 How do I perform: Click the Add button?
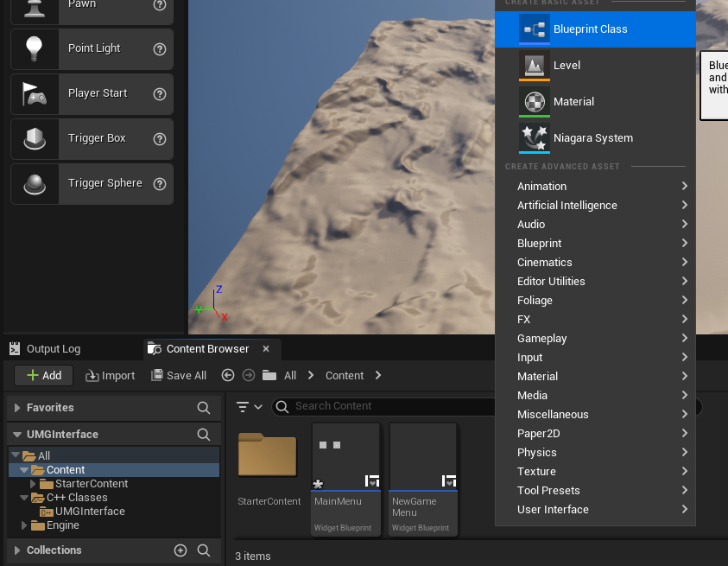(44, 376)
